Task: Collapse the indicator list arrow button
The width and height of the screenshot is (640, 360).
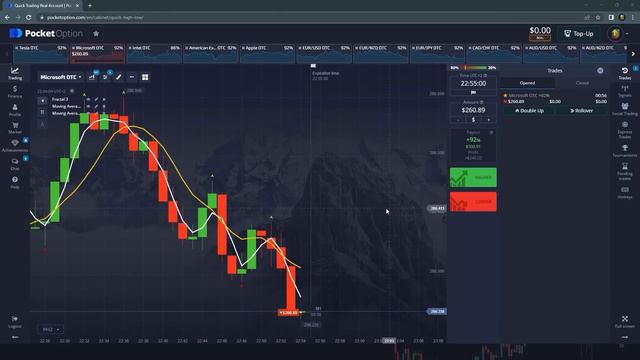Action: coord(42,100)
